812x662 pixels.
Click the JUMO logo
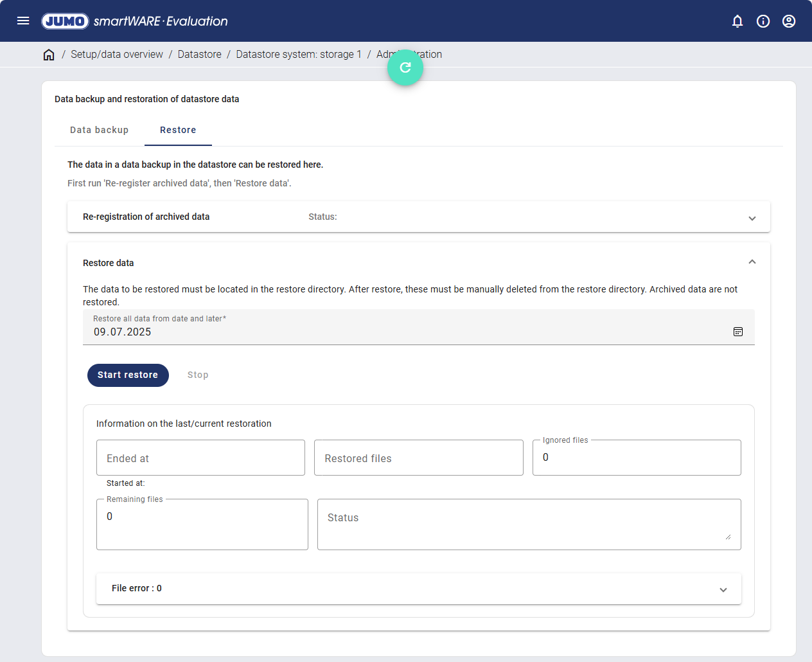[x=65, y=21]
